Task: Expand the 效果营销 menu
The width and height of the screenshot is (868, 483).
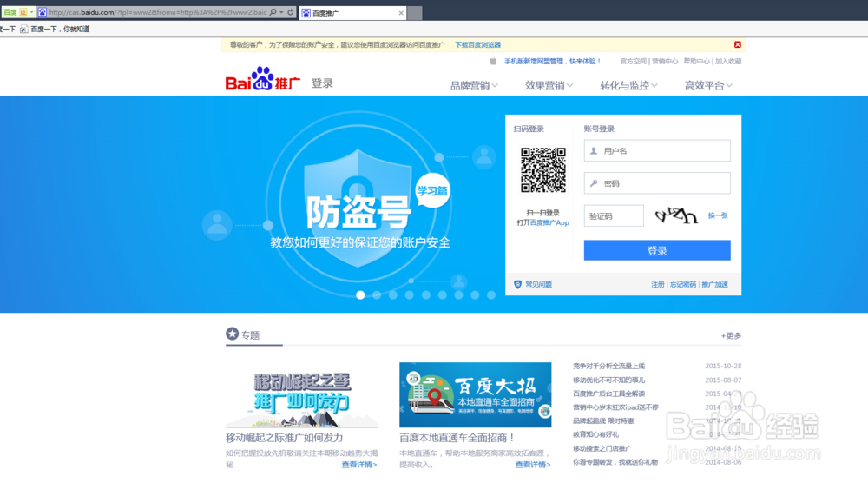Action: point(549,85)
